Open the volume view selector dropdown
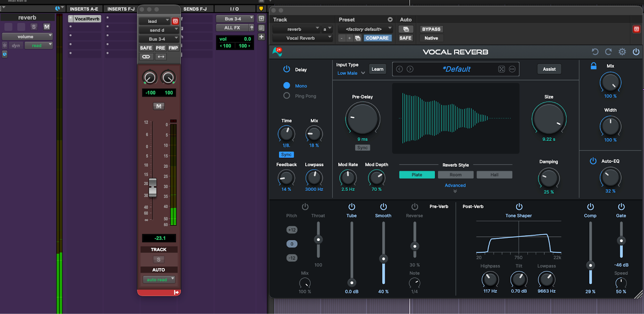Image resolution: width=644 pixels, height=314 pixels. [x=27, y=37]
